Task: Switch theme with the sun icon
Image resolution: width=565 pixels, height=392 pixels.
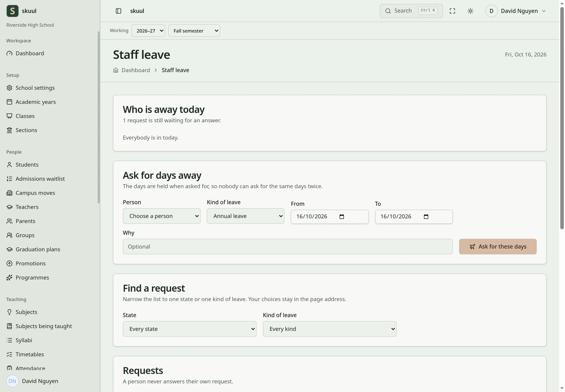Action: coord(470,11)
